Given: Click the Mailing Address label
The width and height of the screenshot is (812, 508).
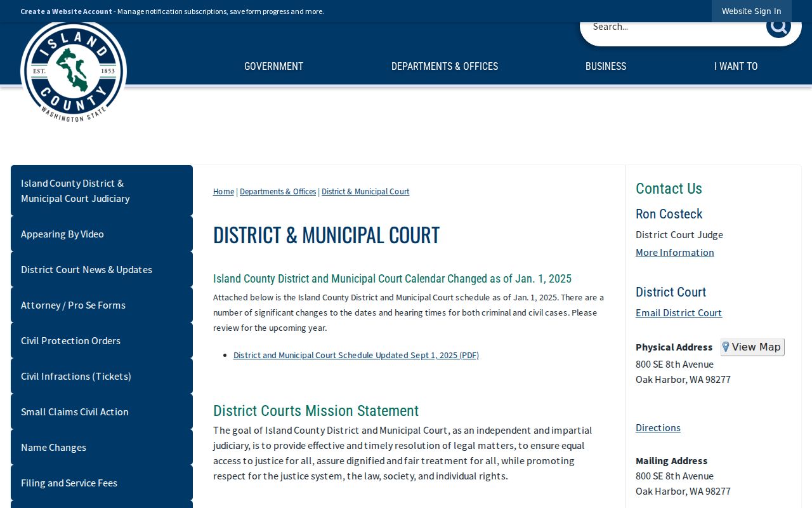Looking at the screenshot, I should pyautogui.click(x=671, y=460).
